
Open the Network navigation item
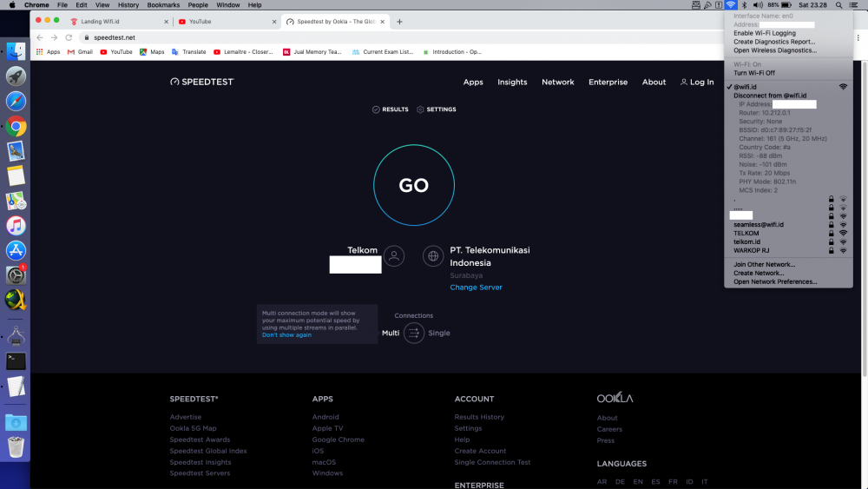click(x=557, y=82)
